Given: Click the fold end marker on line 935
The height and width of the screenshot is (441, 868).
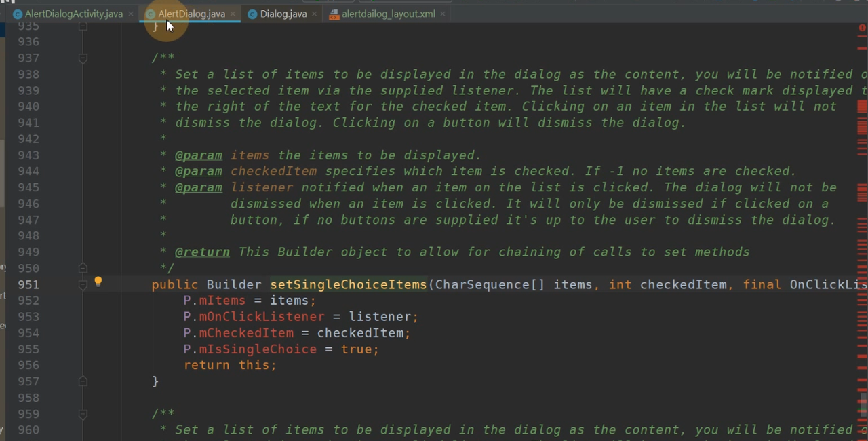Looking at the screenshot, I should tap(83, 26).
